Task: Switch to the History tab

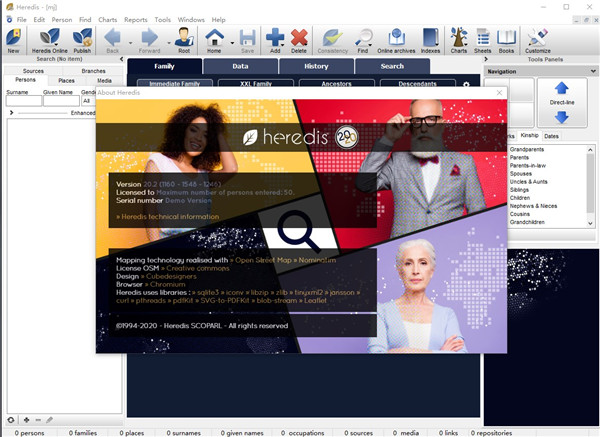Action: (x=316, y=66)
